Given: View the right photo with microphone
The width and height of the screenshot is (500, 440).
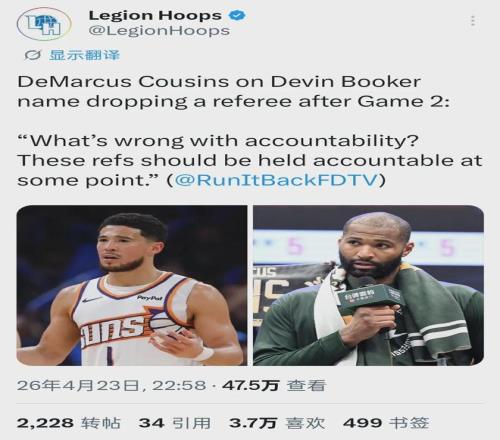Looking at the screenshot, I should pyautogui.click(x=368, y=285).
